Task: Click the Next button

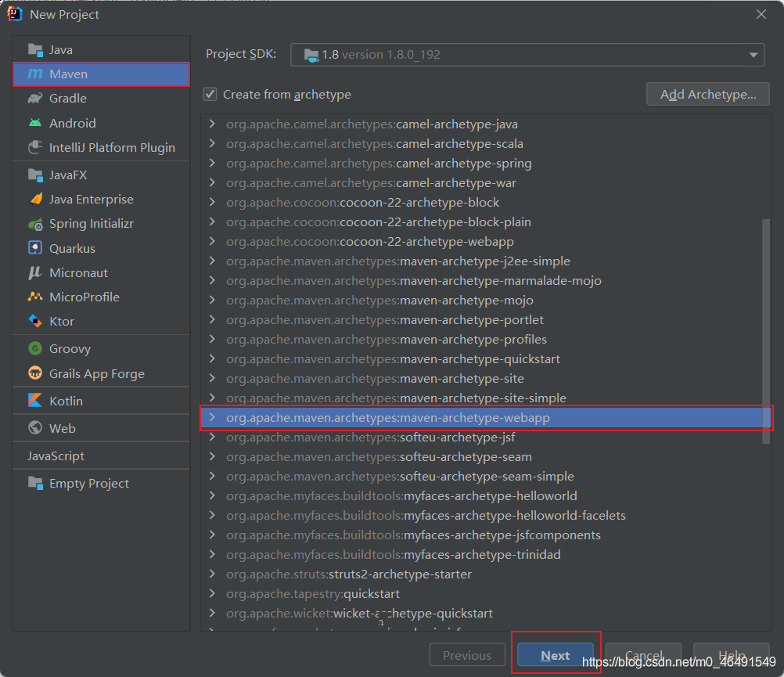Action: coord(555,655)
